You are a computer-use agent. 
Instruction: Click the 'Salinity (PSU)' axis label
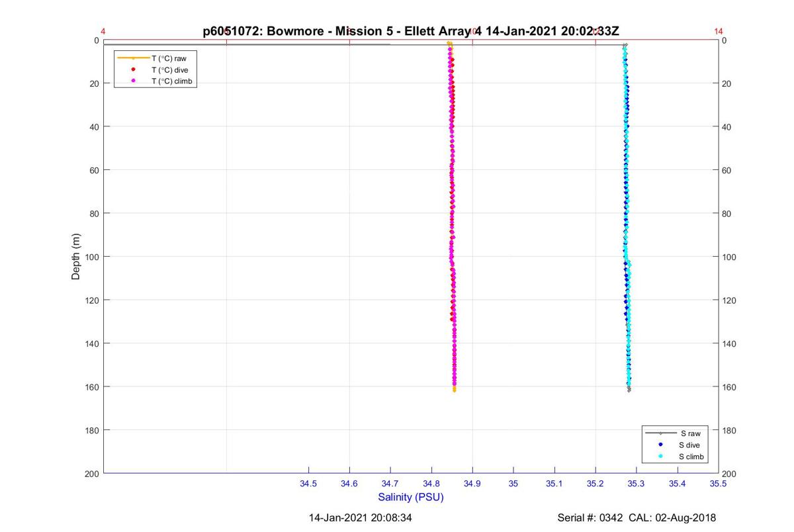tap(411, 497)
